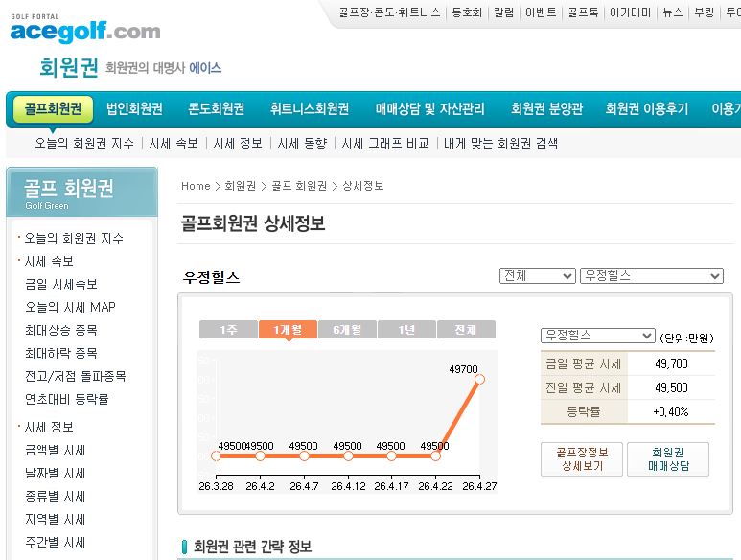Click Home in the breadcrumb
The height and width of the screenshot is (560, 741).
[196, 186]
